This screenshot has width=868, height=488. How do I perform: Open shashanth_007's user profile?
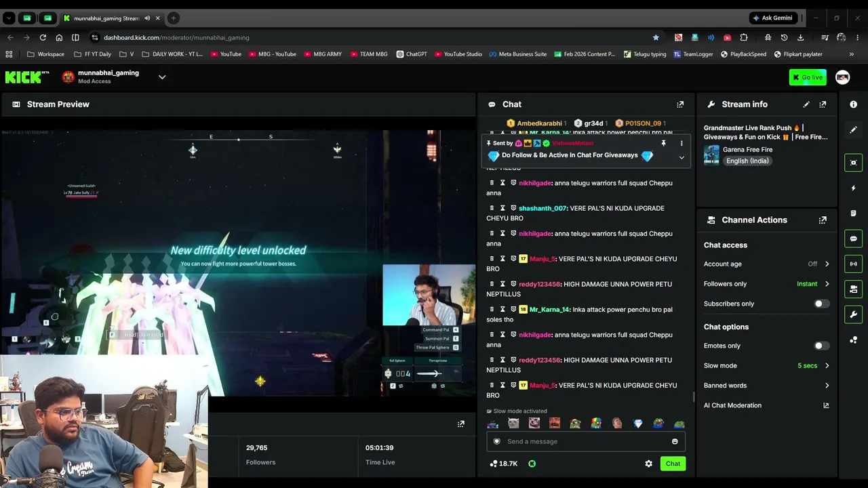coord(542,208)
